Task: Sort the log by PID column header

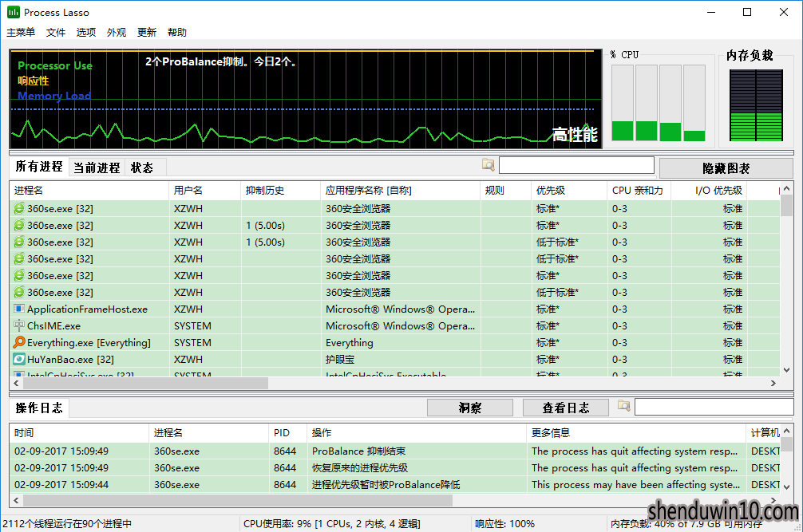Action: 288,433
